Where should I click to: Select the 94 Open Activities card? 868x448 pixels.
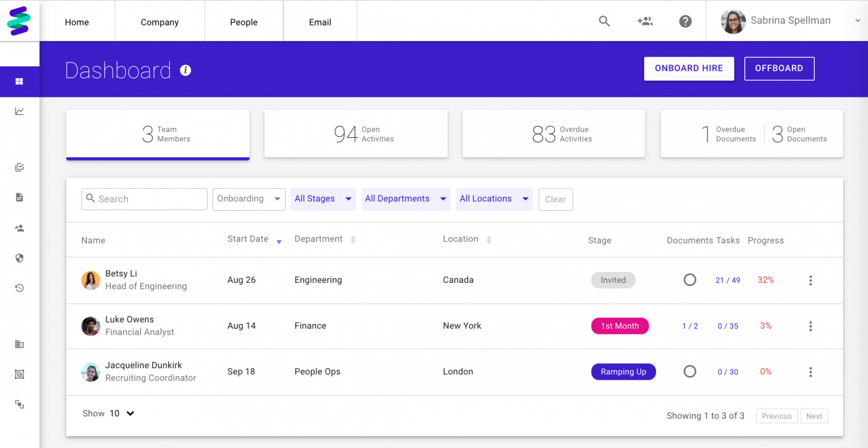click(x=356, y=134)
